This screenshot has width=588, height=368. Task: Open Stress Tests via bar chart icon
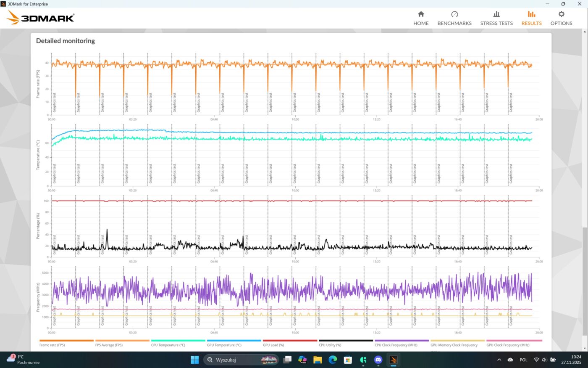496,14
